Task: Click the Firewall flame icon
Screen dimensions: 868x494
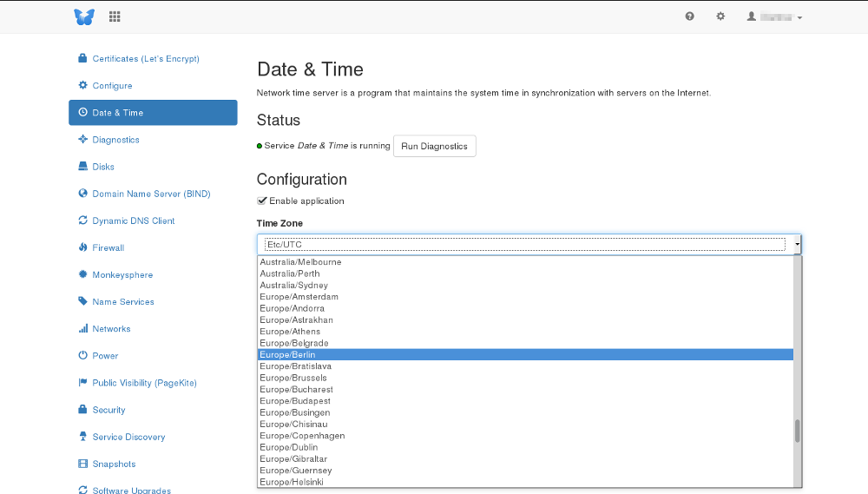Action: [83, 247]
